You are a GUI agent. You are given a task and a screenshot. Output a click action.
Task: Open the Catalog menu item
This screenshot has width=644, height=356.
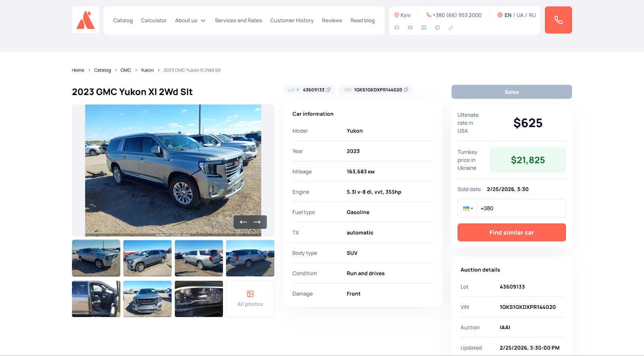click(123, 21)
